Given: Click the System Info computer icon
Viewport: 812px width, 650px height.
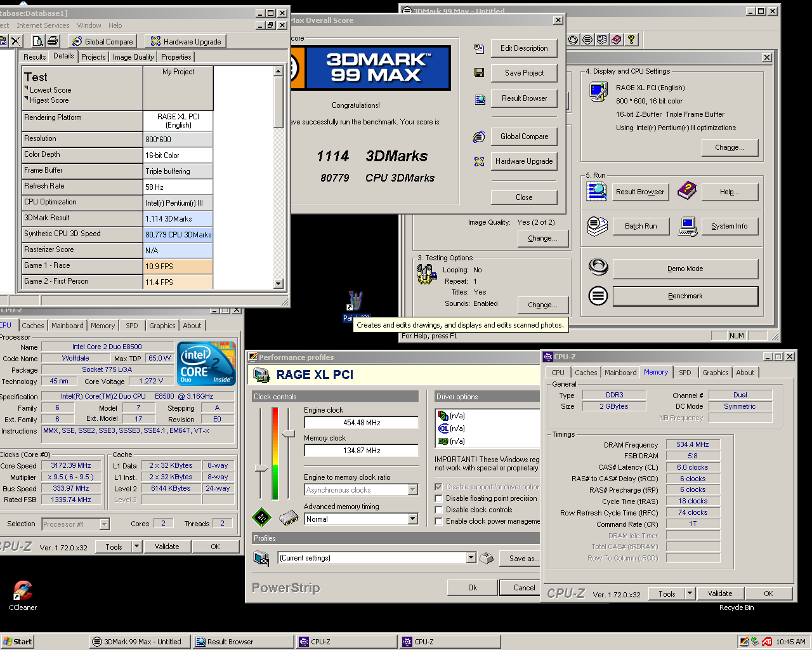Looking at the screenshot, I should point(688,226).
